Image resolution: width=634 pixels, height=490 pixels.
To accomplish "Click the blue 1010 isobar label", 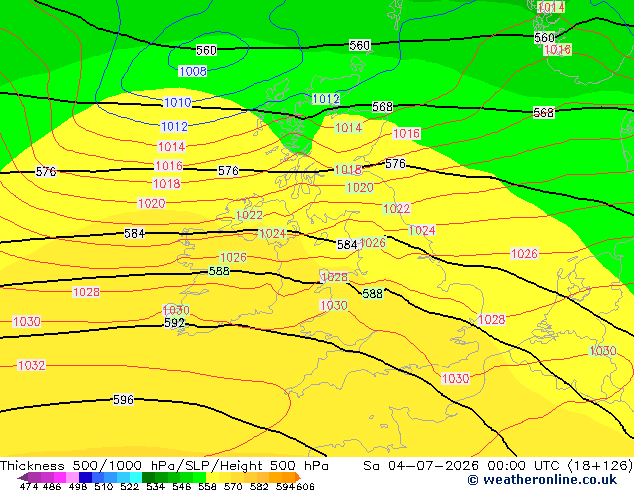I will point(177,102).
